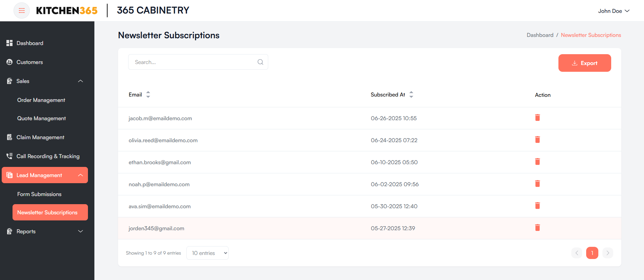Delete the noah.p@emaildemo.com subscription
The height and width of the screenshot is (280, 644).
tap(537, 184)
